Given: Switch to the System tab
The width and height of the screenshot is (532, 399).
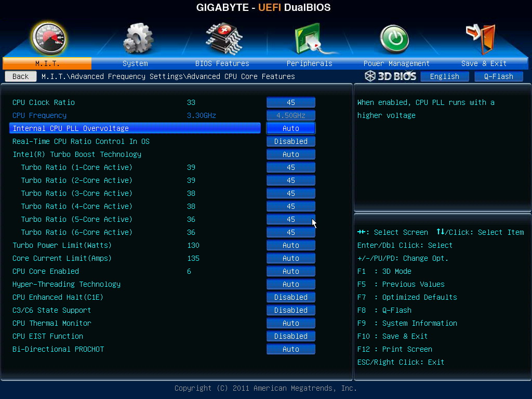Looking at the screenshot, I should coord(135,63).
